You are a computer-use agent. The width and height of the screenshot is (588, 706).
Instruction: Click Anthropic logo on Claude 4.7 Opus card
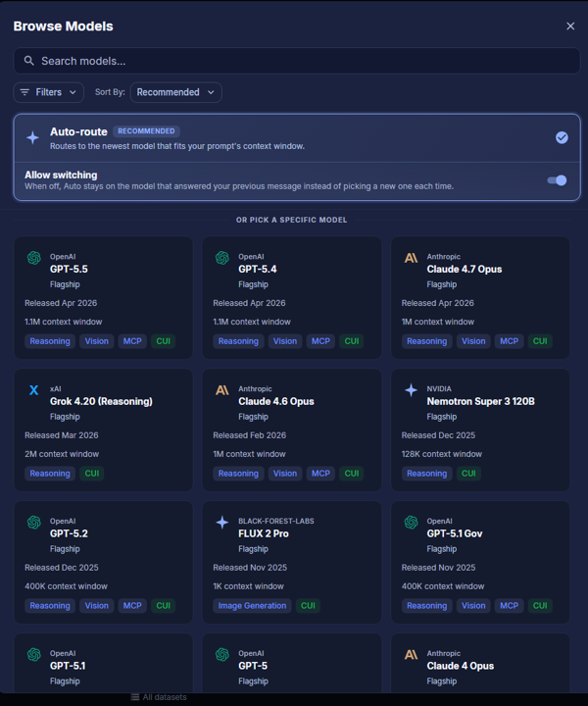pos(411,258)
